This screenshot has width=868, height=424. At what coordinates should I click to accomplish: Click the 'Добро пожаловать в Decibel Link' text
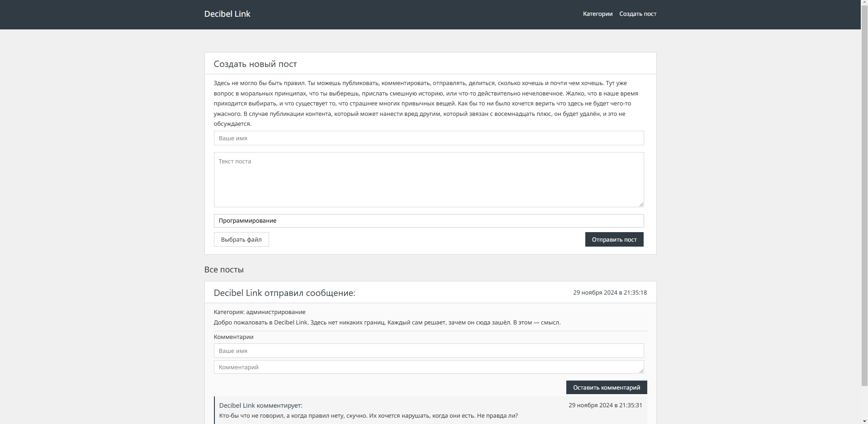tap(387, 323)
